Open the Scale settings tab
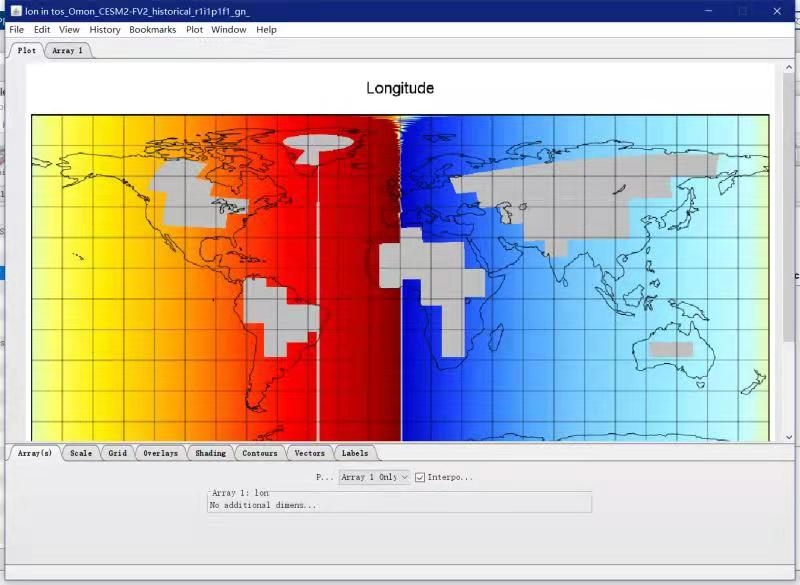This screenshot has height=585, width=800. [x=81, y=454]
